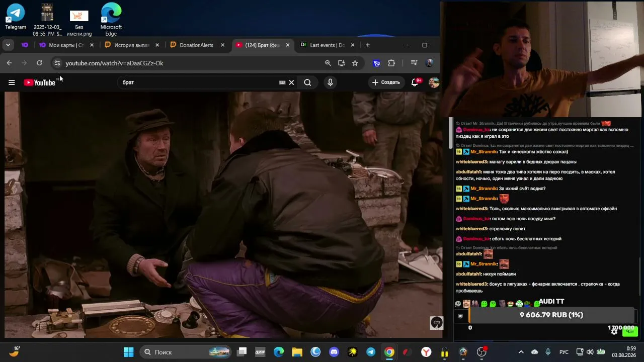This screenshot has width=644, height=362.
Task: Open Microsoft Edge from the taskbar
Action: pos(279,352)
